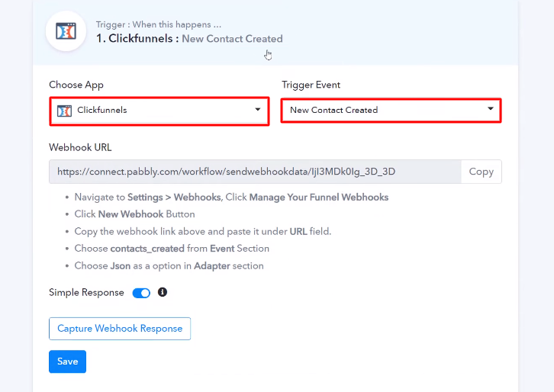The width and height of the screenshot is (554, 392).
Task: Toggle the Simple Response switch
Action: pos(141,293)
